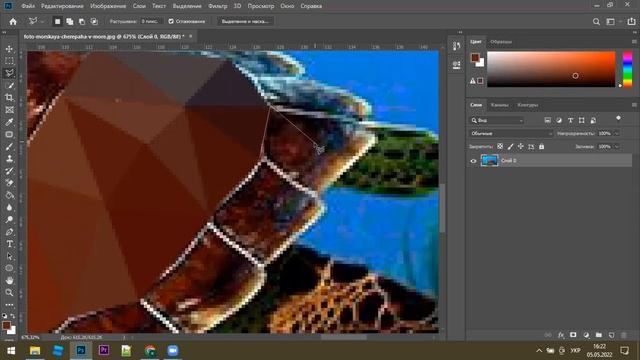
Task: Switch to the Контуры tab
Action: tap(527, 105)
